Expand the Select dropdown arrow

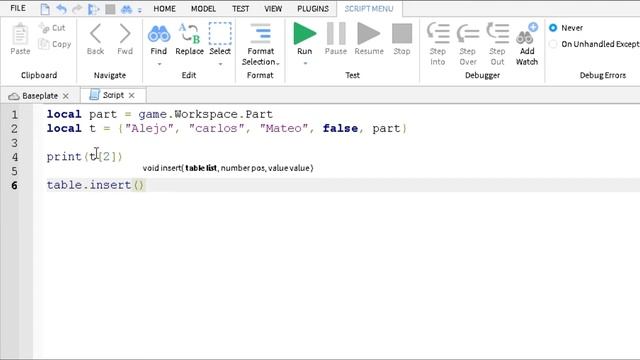pos(220,64)
